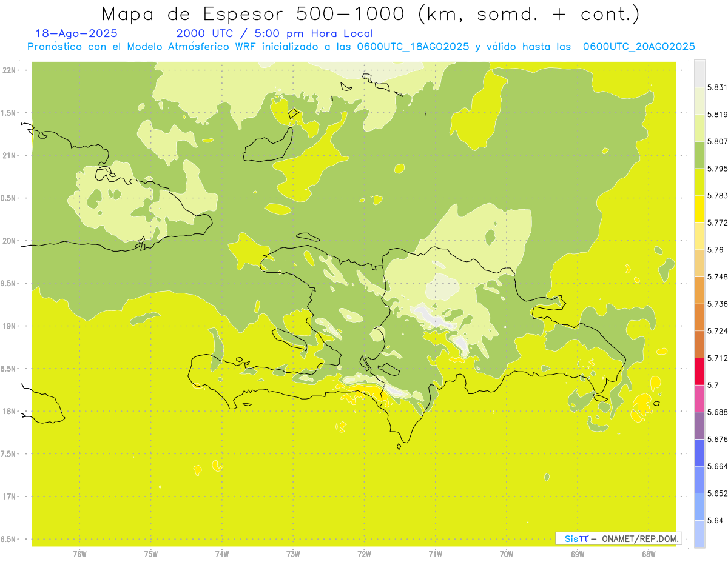This screenshot has height=562, width=728.
Task: Pick the bright yellow legend swatch between 5.772 and 5.783
Action: tap(699, 209)
